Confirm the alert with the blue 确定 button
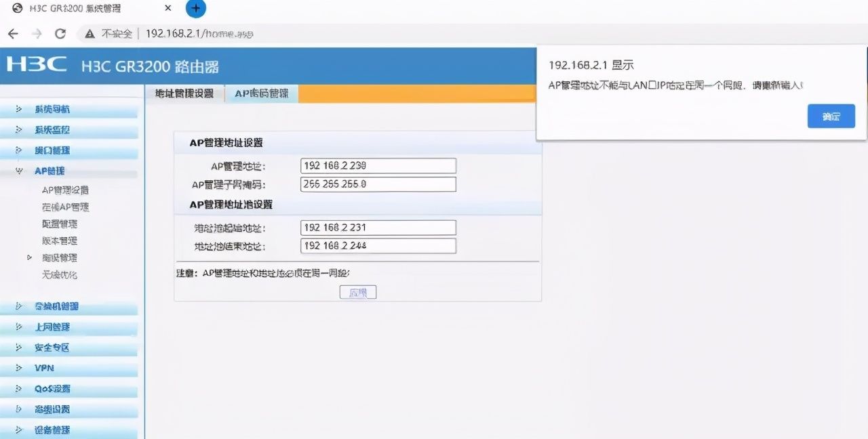868x439 pixels. [x=831, y=117]
